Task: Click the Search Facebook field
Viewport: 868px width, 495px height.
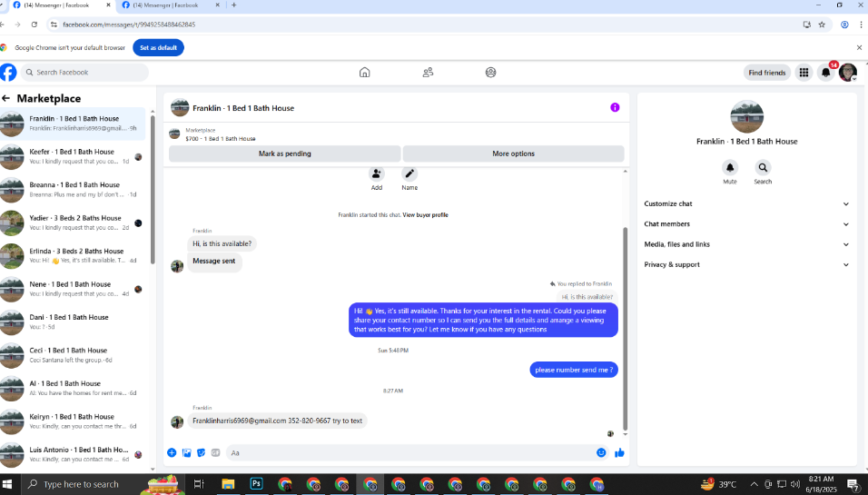Action: pos(84,73)
